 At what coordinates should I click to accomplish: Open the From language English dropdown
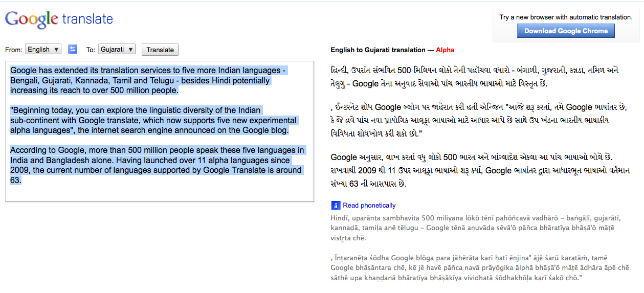coord(43,50)
